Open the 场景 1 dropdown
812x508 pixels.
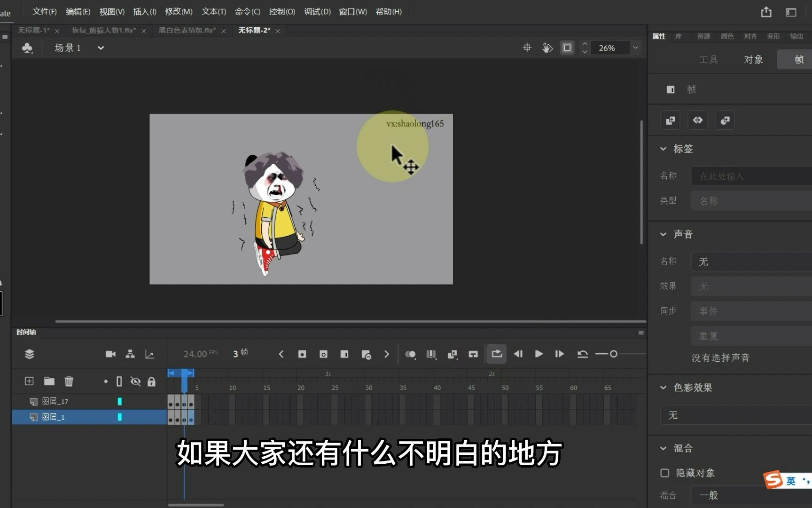tap(101, 48)
